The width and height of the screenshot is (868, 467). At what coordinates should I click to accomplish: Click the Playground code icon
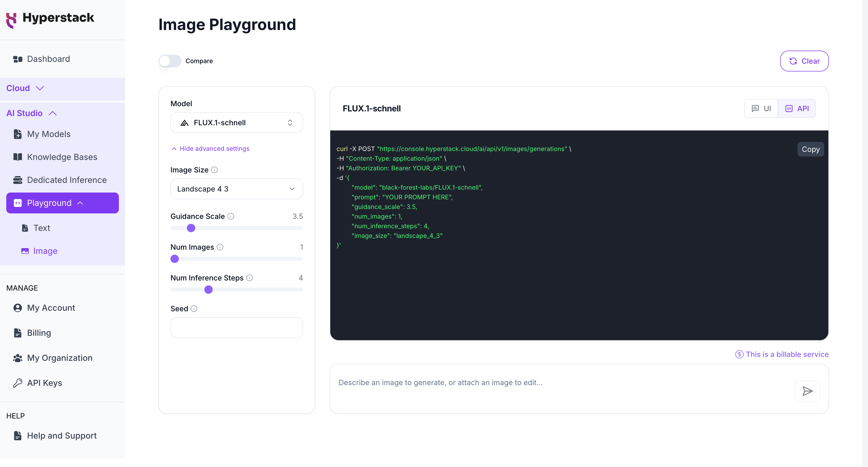[17, 203]
